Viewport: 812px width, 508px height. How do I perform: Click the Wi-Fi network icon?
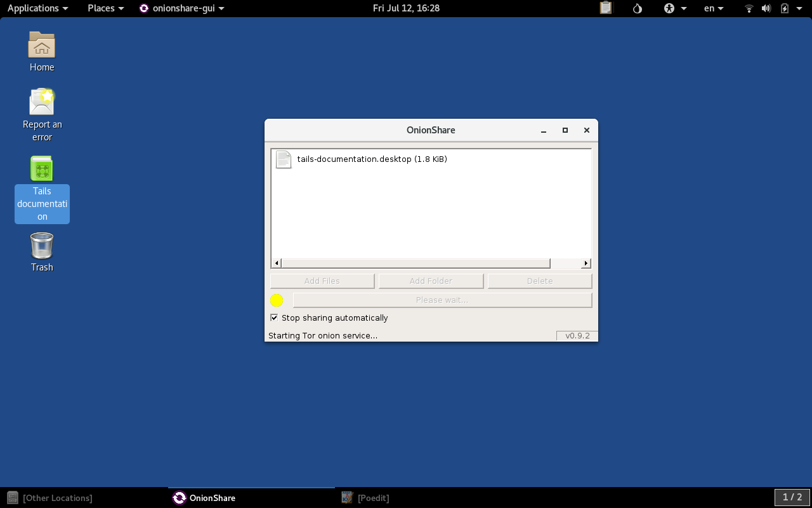pyautogui.click(x=749, y=8)
